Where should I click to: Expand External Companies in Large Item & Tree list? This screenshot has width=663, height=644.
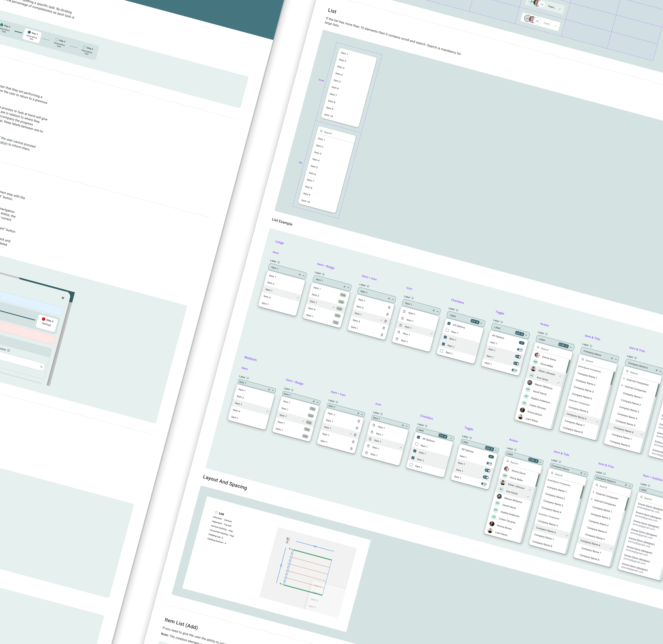point(624,379)
